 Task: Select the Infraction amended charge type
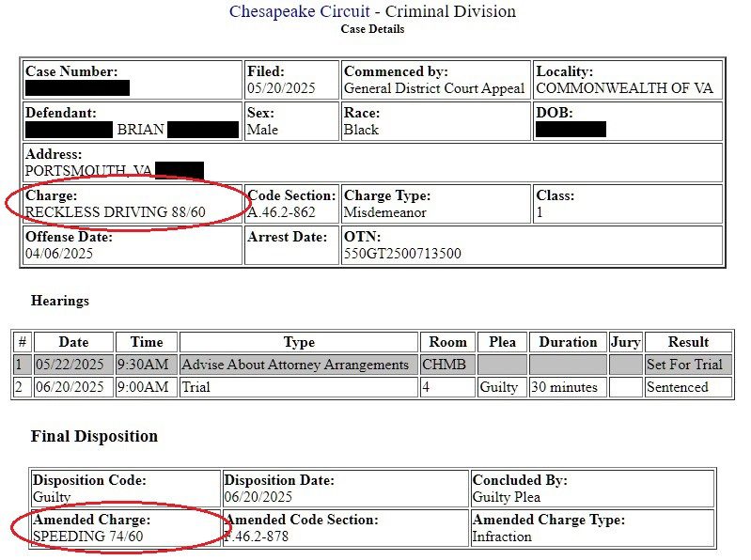click(502, 537)
